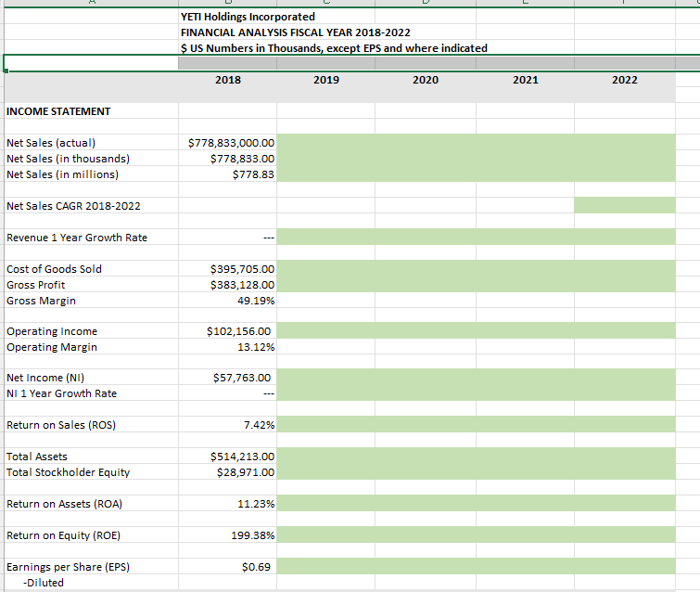The height and width of the screenshot is (592, 700).
Task: Select the Total Stockholder Equity label cell
Action: click(x=68, y=472)
